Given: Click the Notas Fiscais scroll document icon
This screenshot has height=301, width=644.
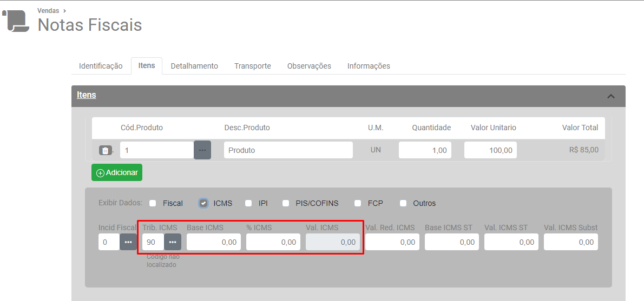Looking at the screenshot, I should [16, 21].
